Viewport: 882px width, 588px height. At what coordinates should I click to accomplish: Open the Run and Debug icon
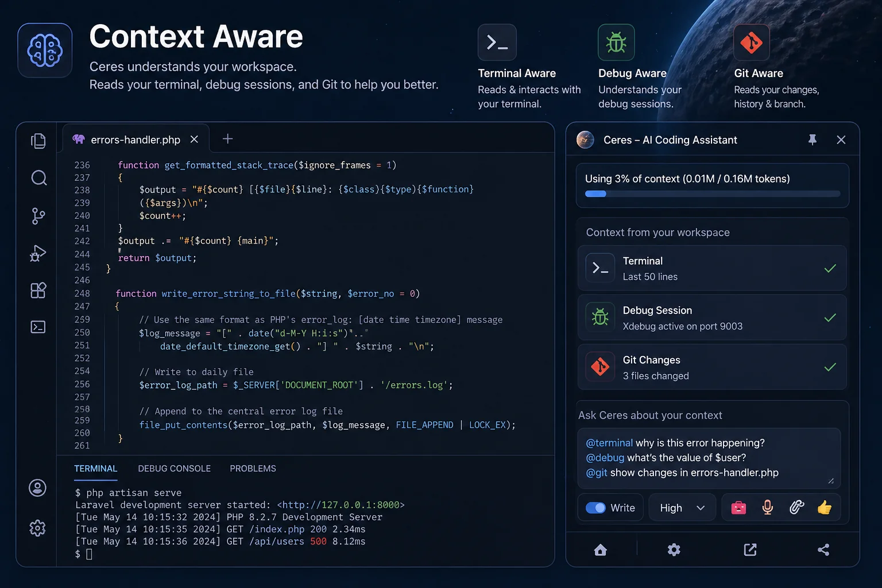click(x=38, y=253)
